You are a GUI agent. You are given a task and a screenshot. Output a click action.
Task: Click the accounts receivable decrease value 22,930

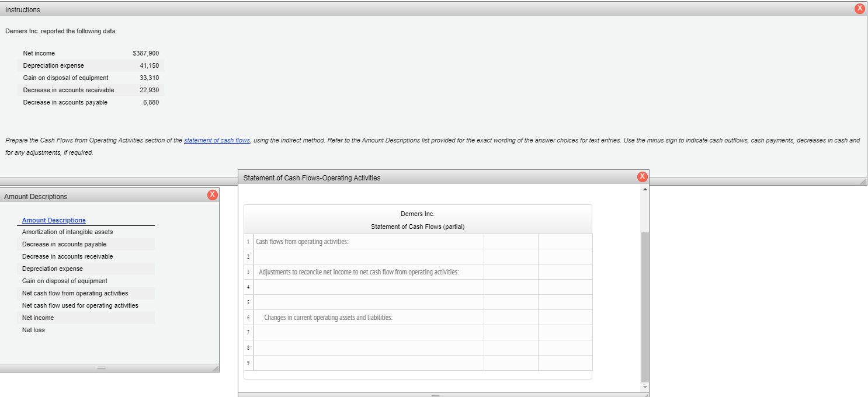point(148,90)
